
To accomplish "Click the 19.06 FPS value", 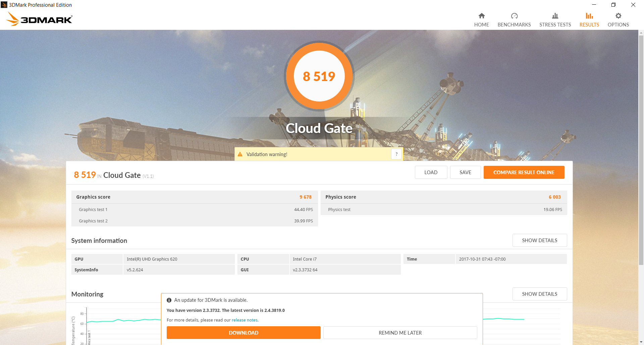I will coord(553,210).
